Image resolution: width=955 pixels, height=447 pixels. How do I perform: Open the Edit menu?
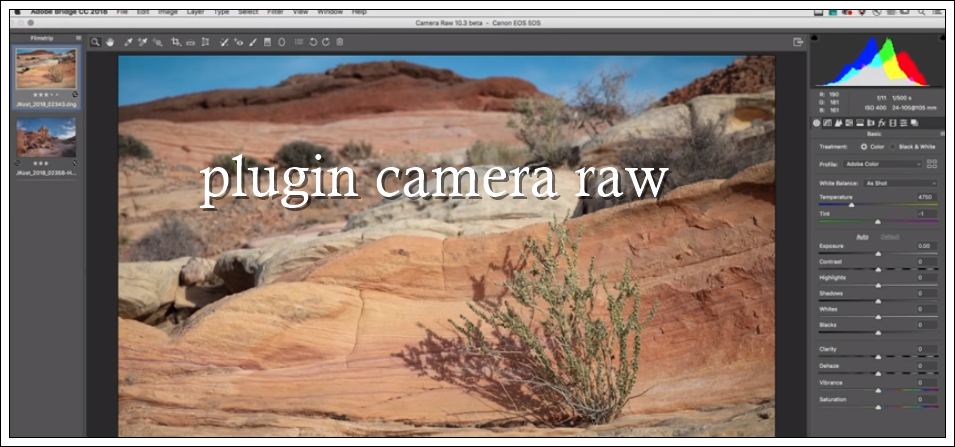pyautogui.click(x=143, y=12)
